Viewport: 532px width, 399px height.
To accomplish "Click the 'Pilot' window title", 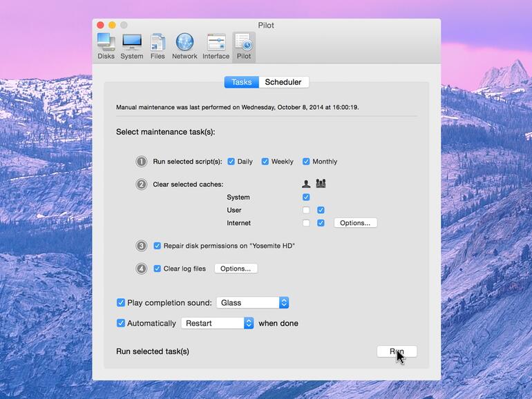I will pyautogui.click(x=266, y=25).
